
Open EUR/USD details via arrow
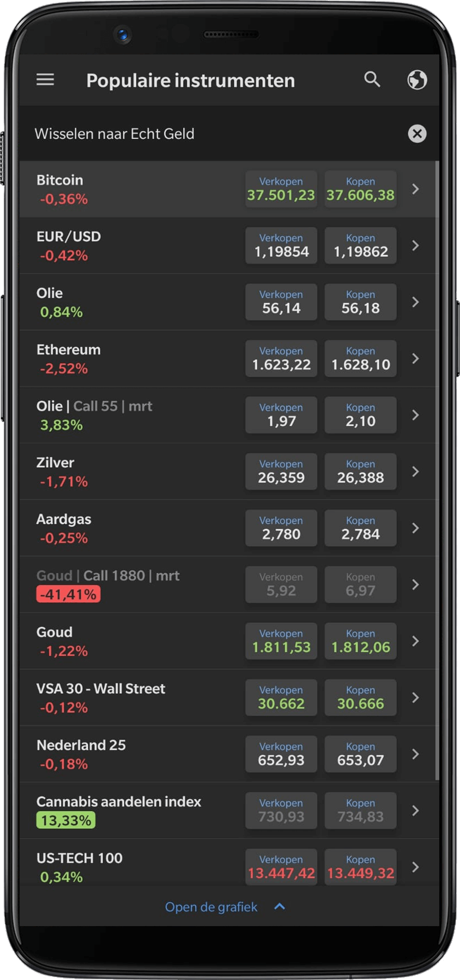tap(415, 246)
